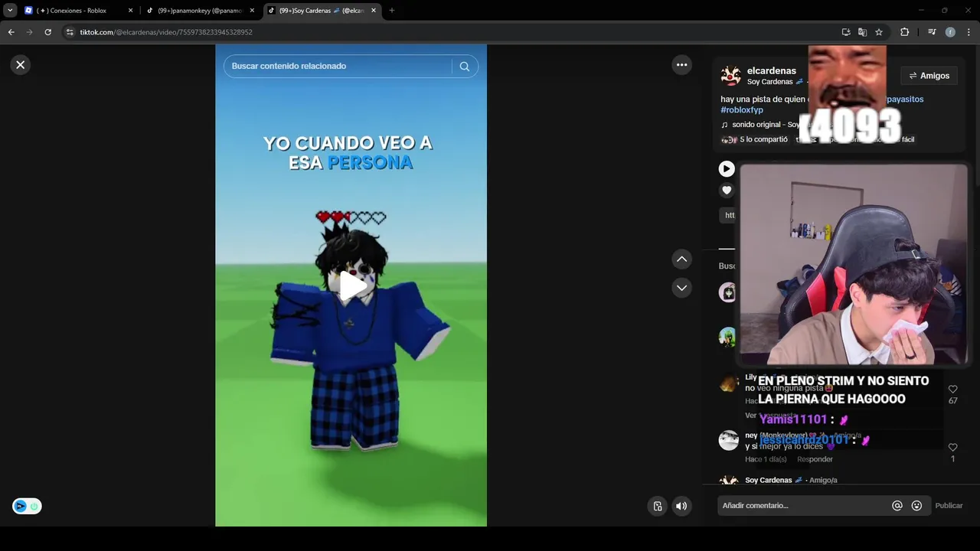Like ney's comment with 1 like
The image size is (980, 551).
pyautogui.click(x=952, y=448)
